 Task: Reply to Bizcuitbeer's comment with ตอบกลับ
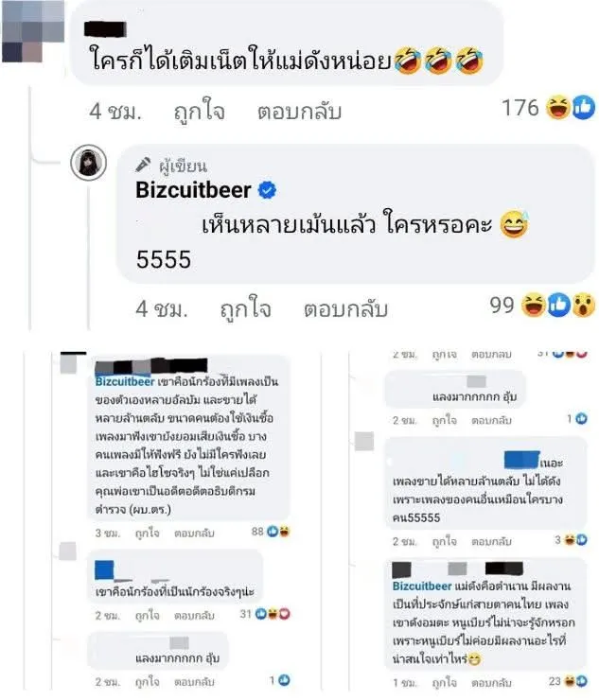(345, 309)
